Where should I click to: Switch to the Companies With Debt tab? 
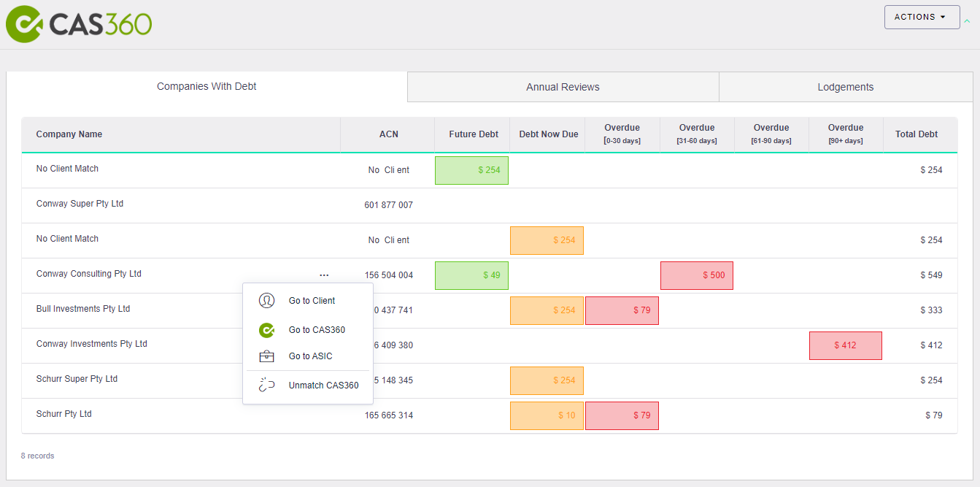(x=207, y=86)
